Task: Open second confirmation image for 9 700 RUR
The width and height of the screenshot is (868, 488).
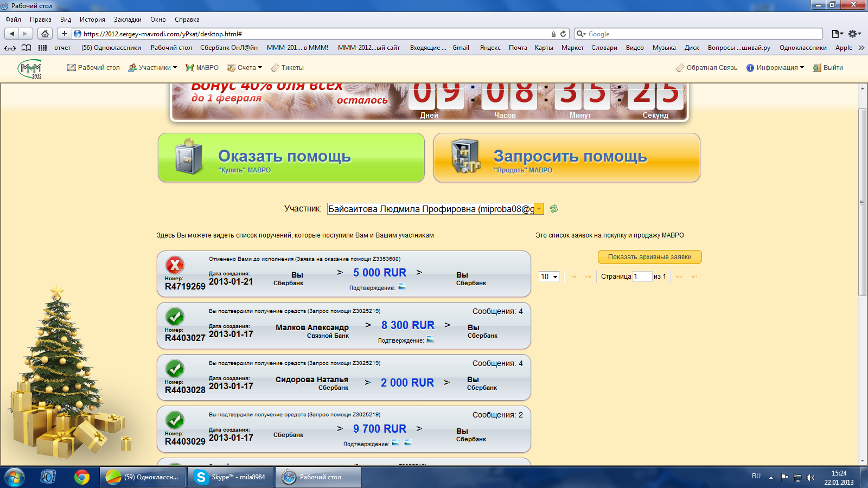Action: pyautogui.click(x=408, y=443)
